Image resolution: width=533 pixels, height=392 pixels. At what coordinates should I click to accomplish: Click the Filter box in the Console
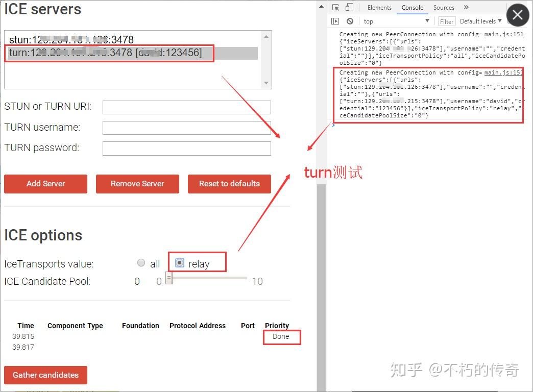pos(447,21)
